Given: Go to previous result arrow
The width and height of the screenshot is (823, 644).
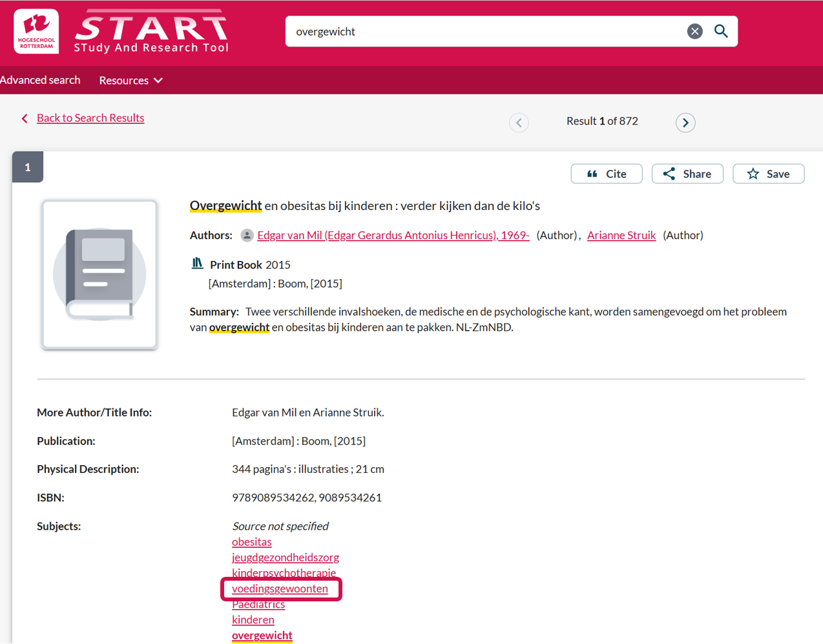Looking at the screenshot, I should [519, 123].
